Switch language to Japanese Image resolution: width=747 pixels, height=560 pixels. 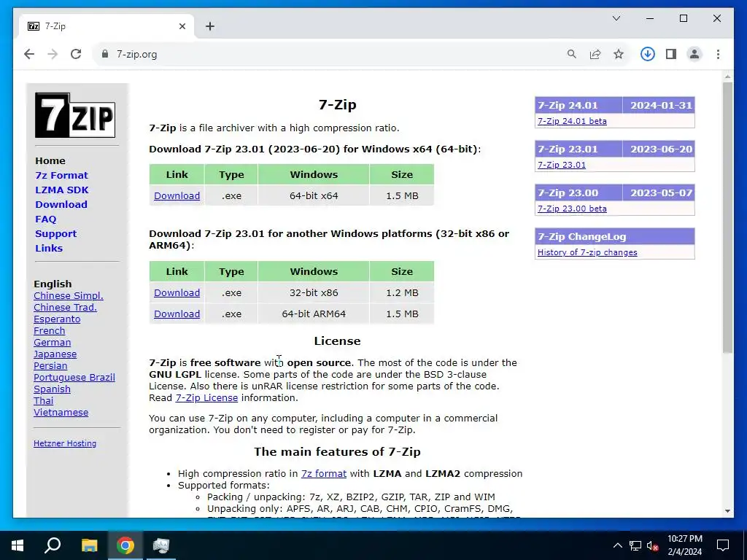click(x=55, y=354)
